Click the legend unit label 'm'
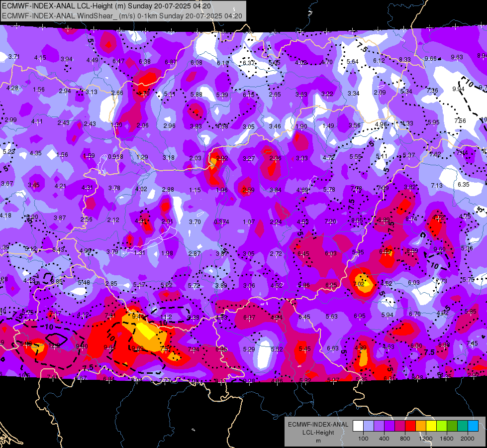The image size is (487, 448). tap(318, 441)
